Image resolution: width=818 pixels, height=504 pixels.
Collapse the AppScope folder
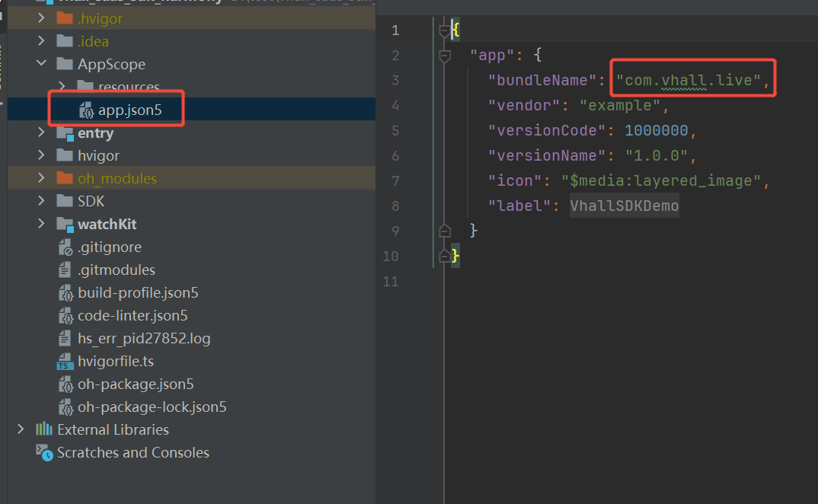42,65
